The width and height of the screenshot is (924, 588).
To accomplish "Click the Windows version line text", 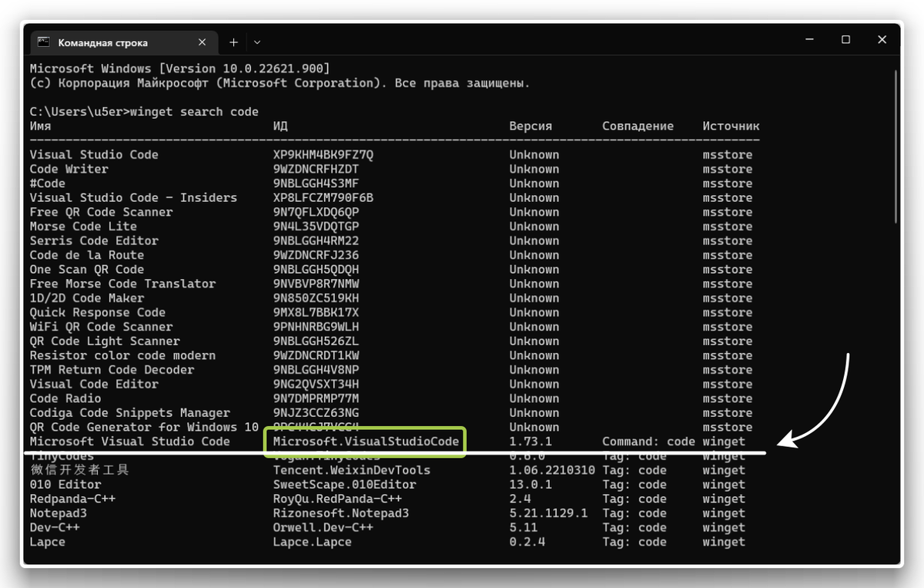I will point(180,69).
